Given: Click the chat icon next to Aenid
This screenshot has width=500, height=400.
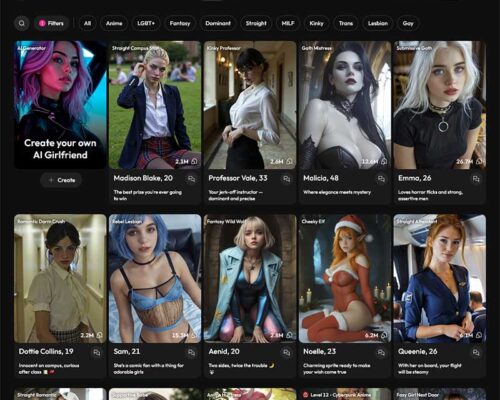Looking at the screenshot, I should click(x=286, y=352).
